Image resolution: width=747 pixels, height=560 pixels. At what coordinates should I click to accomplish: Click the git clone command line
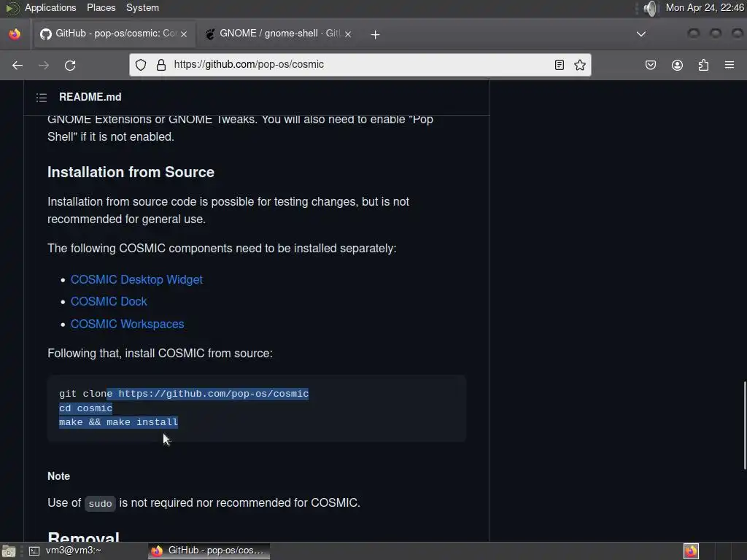tap(184, 394)
